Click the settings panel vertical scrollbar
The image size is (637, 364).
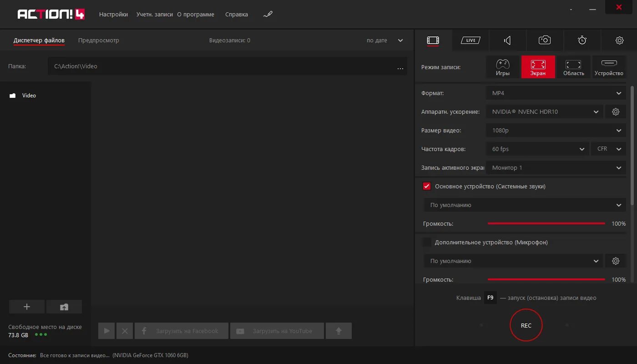coord(632,146)
